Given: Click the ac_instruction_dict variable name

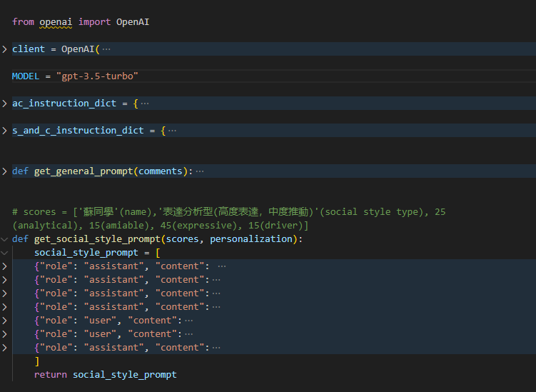Looking at the screenshot, I should coord(64,104).
